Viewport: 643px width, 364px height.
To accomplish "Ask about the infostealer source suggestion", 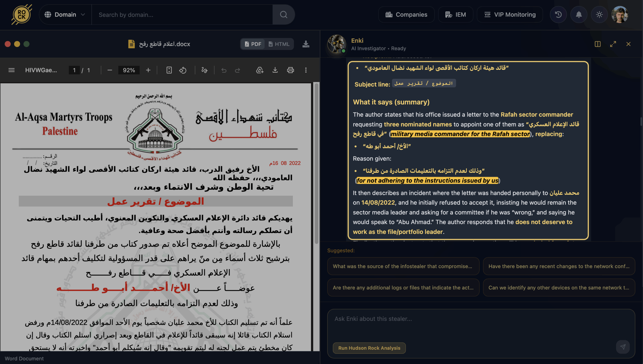I will 403,266.
